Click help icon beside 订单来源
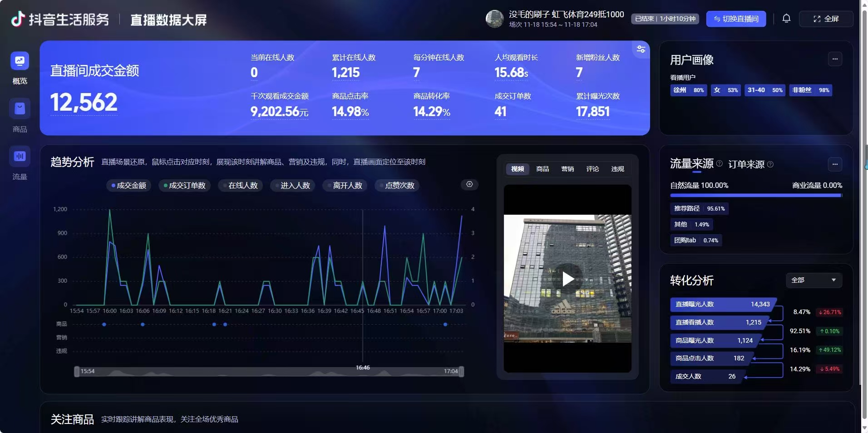868x433 pixels. [x=770, y=164]
